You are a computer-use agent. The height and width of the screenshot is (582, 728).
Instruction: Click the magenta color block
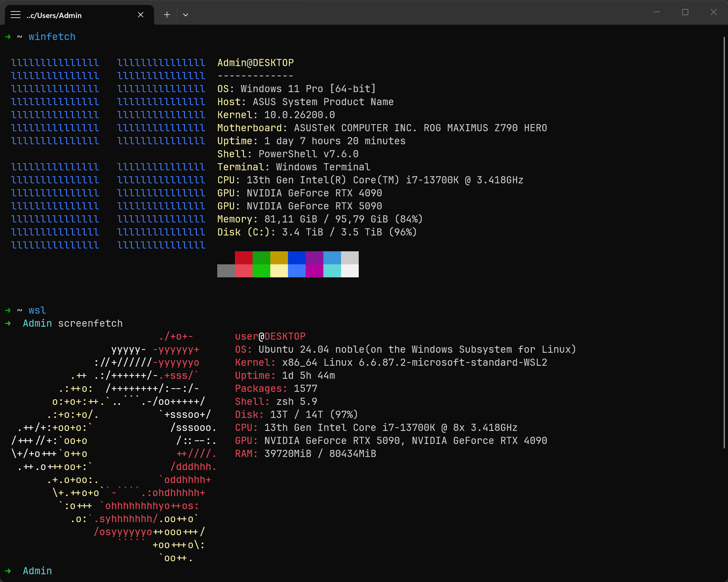[314, 271]
